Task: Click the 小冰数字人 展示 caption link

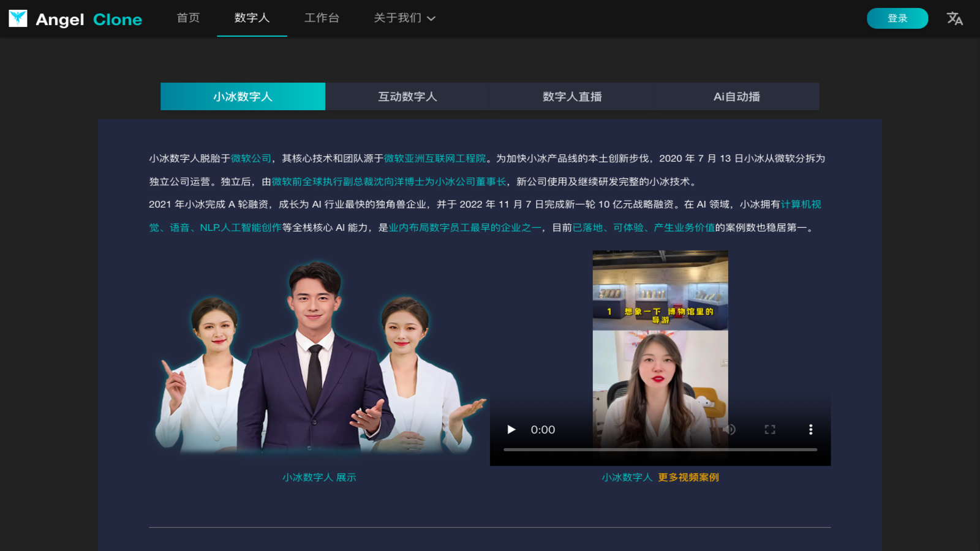Action: [319, 478]
